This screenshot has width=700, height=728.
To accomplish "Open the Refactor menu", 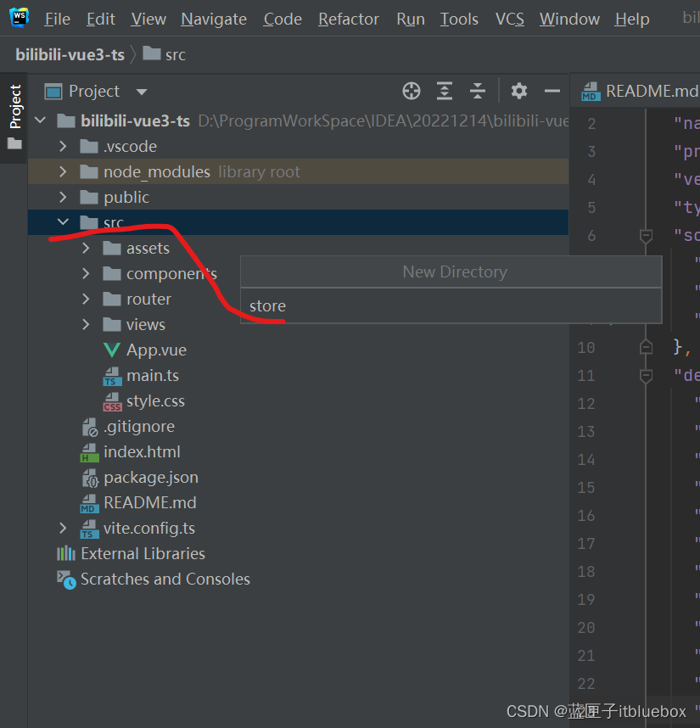I will (349, 19).
